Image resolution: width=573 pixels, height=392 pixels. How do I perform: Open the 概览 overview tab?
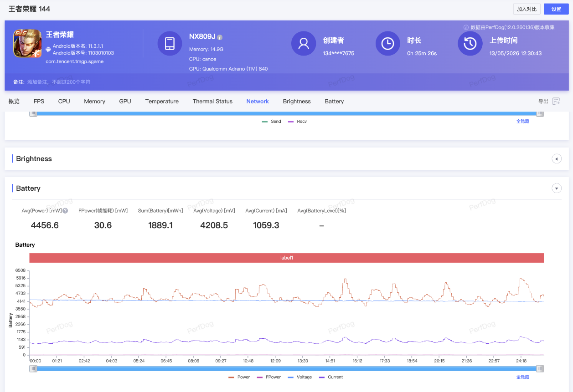(x=14, y=101)
